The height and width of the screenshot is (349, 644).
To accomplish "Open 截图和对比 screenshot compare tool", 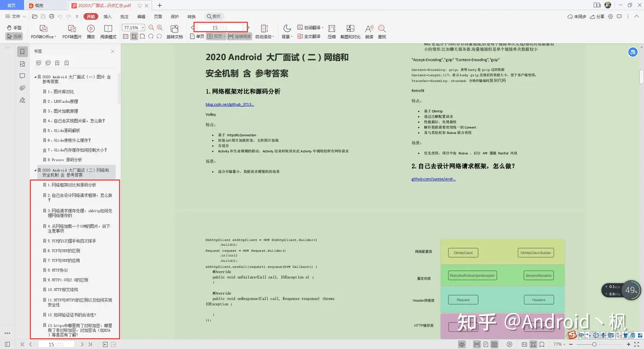I will click(x=350, y=32).
